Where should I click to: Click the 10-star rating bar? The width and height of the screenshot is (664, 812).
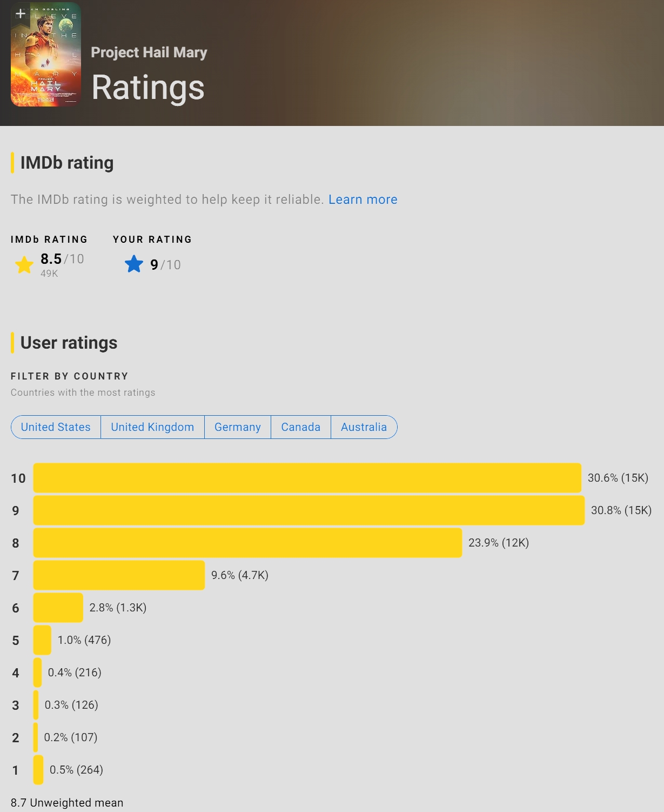pyautogui.click(x=307, y=478)
